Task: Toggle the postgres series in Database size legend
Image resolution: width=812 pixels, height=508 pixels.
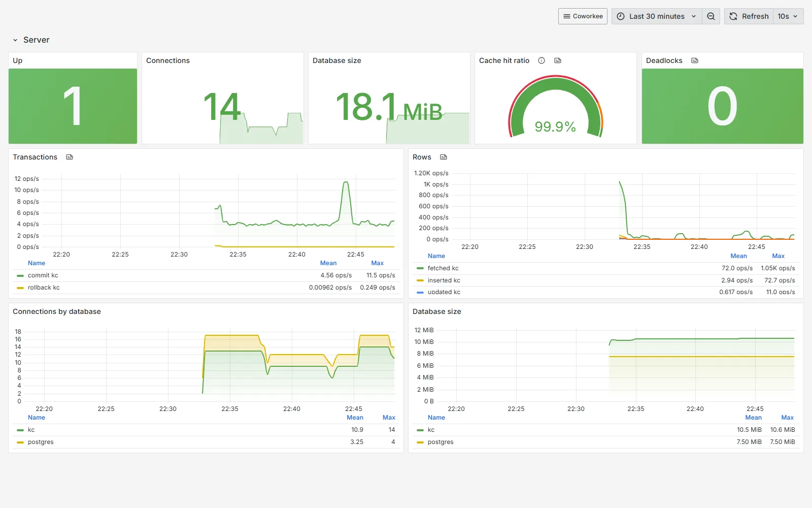Action: pyautogui.click(x=441, y=442)
